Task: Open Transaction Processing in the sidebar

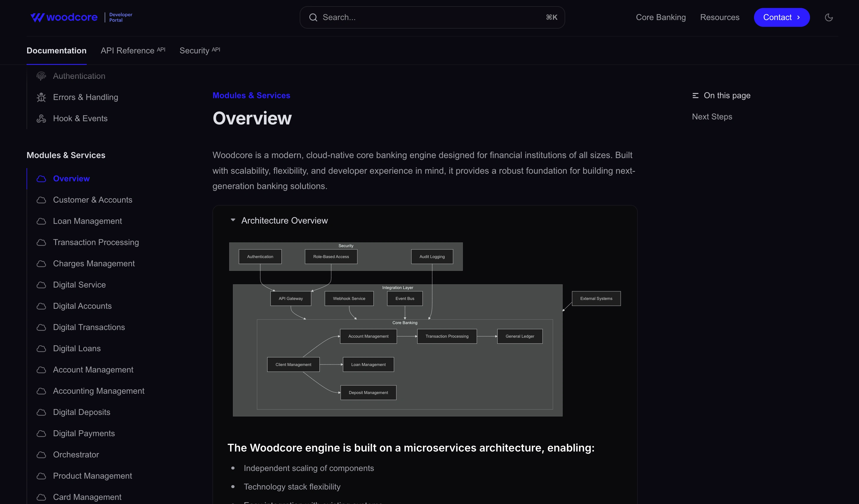Action: (96, 242)
